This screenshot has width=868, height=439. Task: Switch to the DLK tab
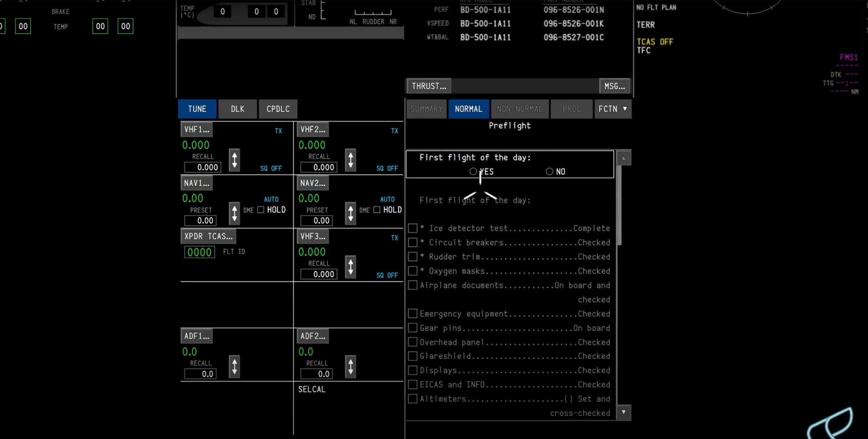coord(237,109)
